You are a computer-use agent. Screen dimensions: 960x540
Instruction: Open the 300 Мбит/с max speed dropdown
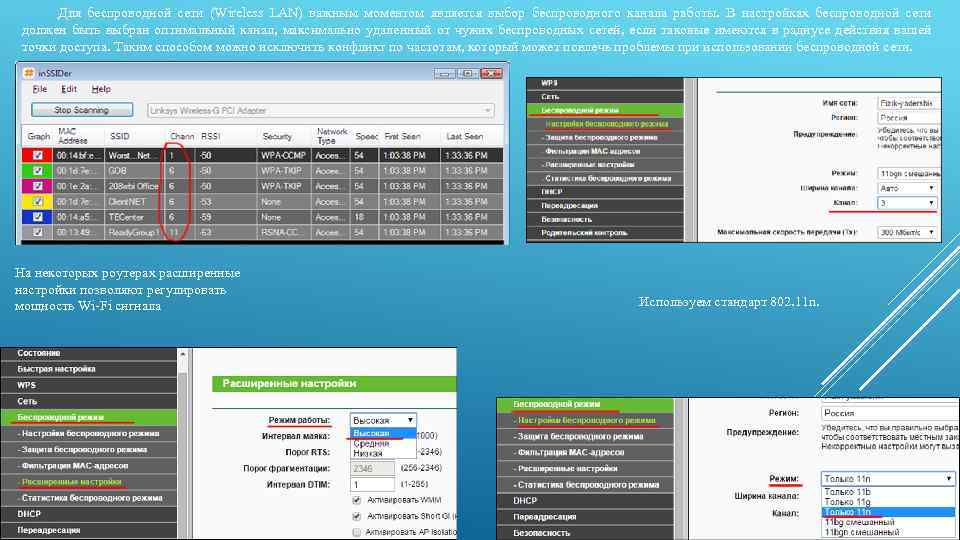pos(907,232)
